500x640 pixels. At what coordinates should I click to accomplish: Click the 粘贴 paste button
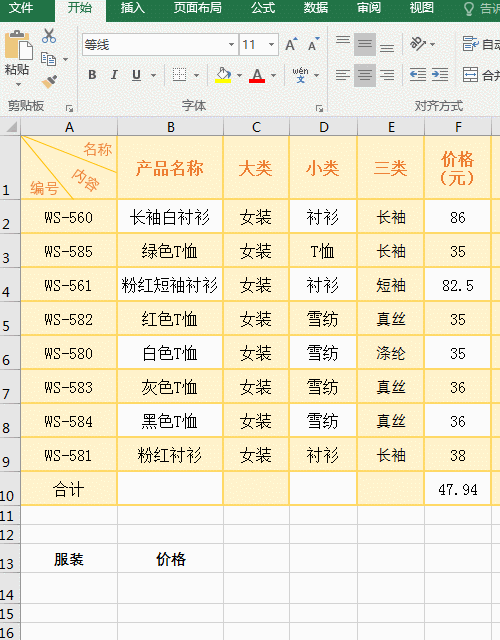[x=17, y=55]
